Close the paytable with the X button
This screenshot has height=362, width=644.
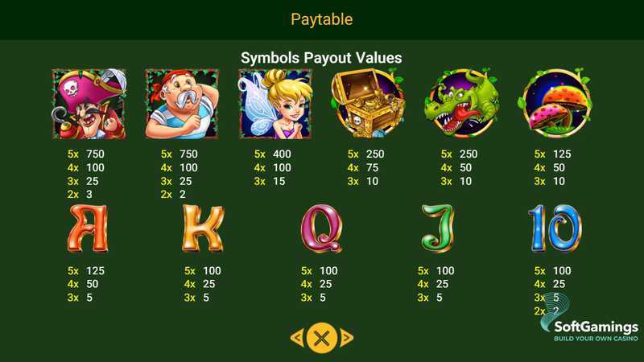point(321,338)
